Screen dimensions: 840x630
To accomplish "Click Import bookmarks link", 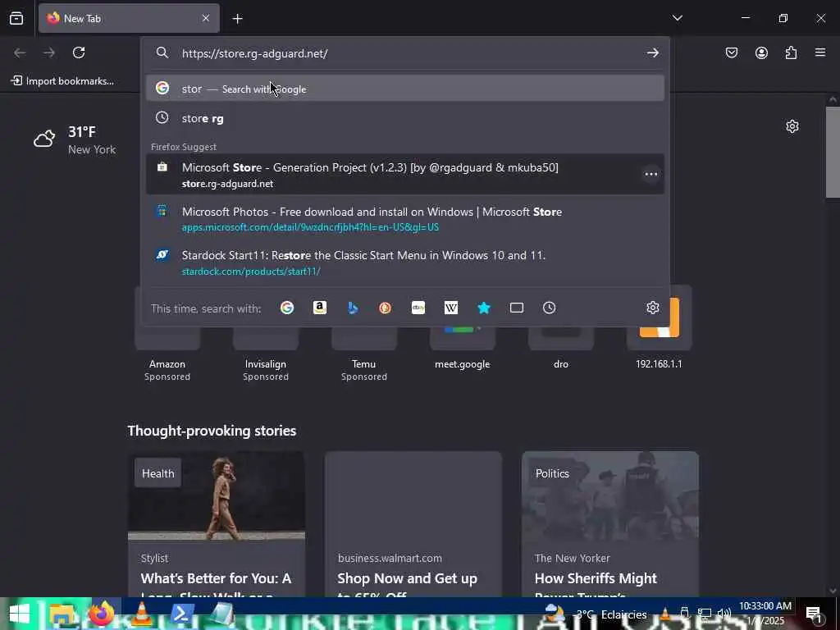I will [62, 81].
